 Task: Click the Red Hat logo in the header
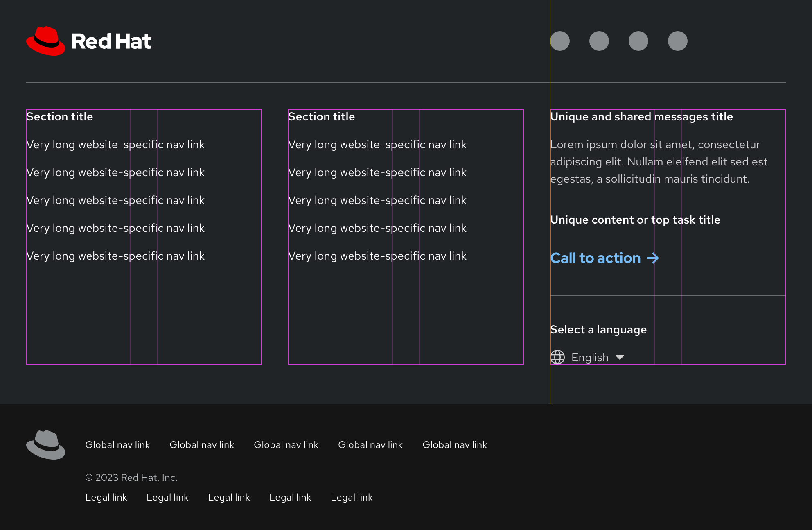[89, 41]
